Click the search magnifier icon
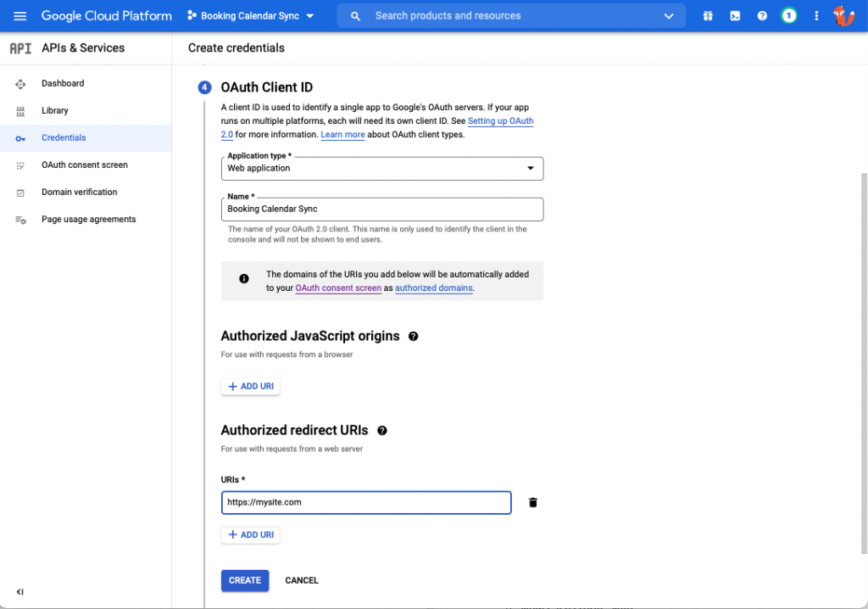The height and width of the screenshot is (609, 868). click(x=355, y=16)
